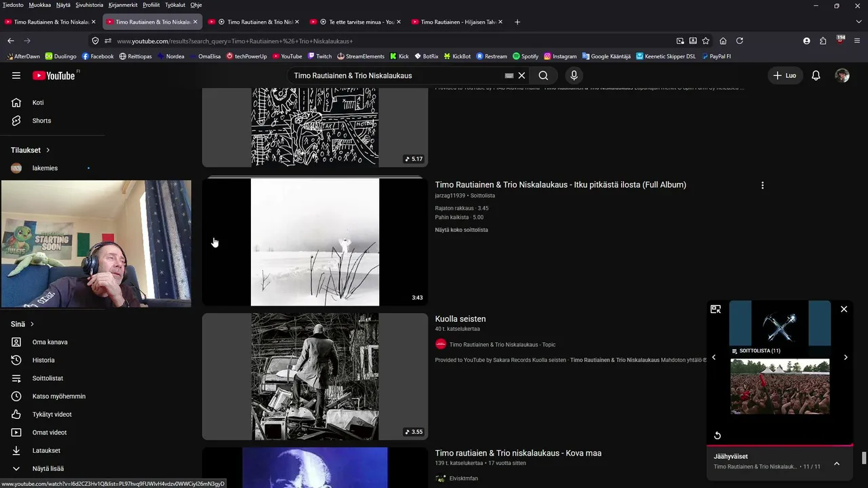
Task: Expand the Jäähyväiset miniplayer playlist panel
Action: pos(837,464)
